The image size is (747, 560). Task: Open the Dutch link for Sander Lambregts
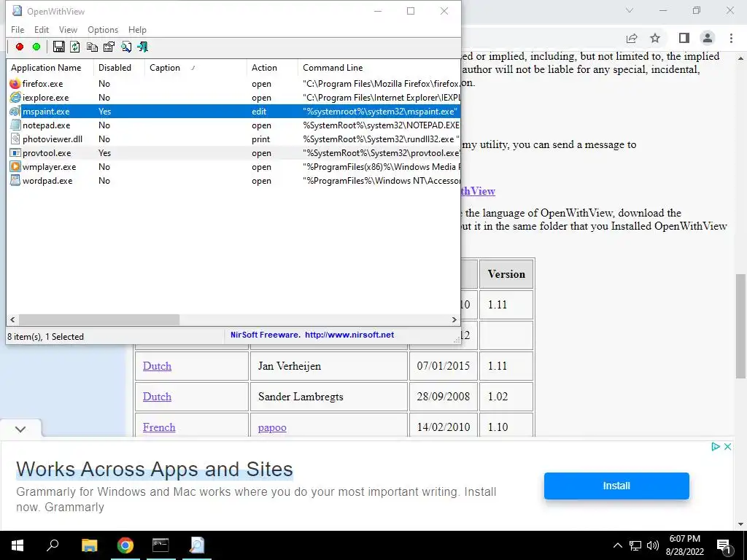[158, 397]
